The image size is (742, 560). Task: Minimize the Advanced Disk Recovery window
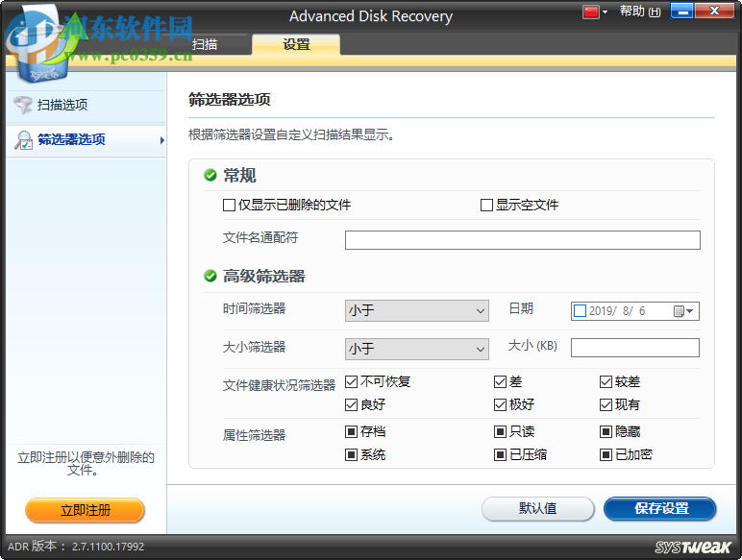pos(682,11)
